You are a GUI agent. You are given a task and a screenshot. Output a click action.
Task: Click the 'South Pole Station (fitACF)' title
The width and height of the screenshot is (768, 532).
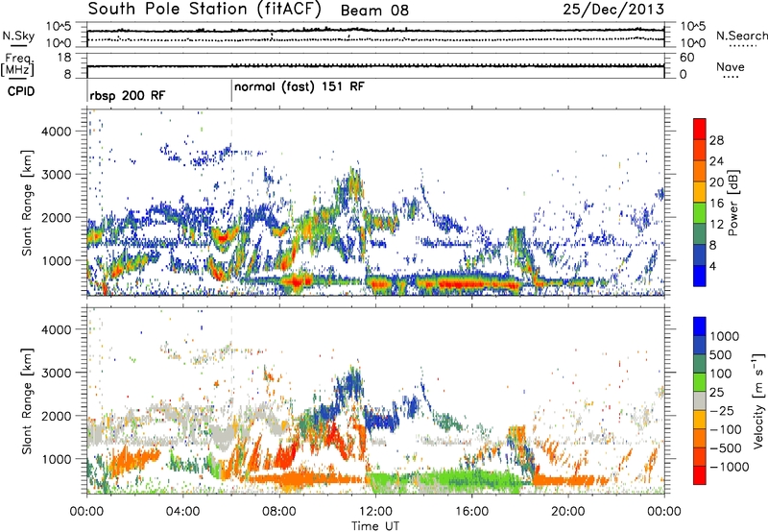(x=204, y=10)
